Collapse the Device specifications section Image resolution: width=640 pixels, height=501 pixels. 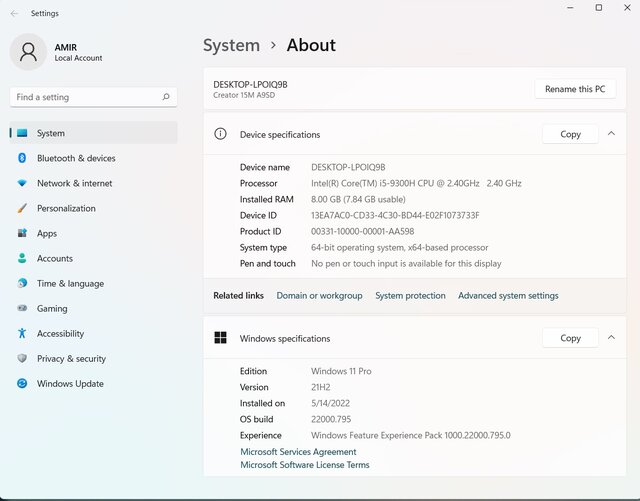coord(611,134)
